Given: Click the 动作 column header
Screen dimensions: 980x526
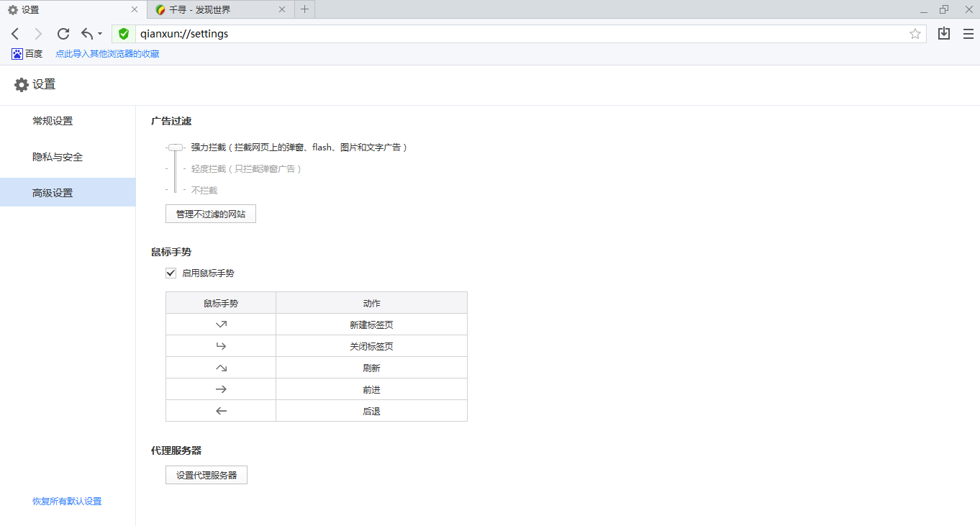Looking at the screenshot, I should point(371,303).
